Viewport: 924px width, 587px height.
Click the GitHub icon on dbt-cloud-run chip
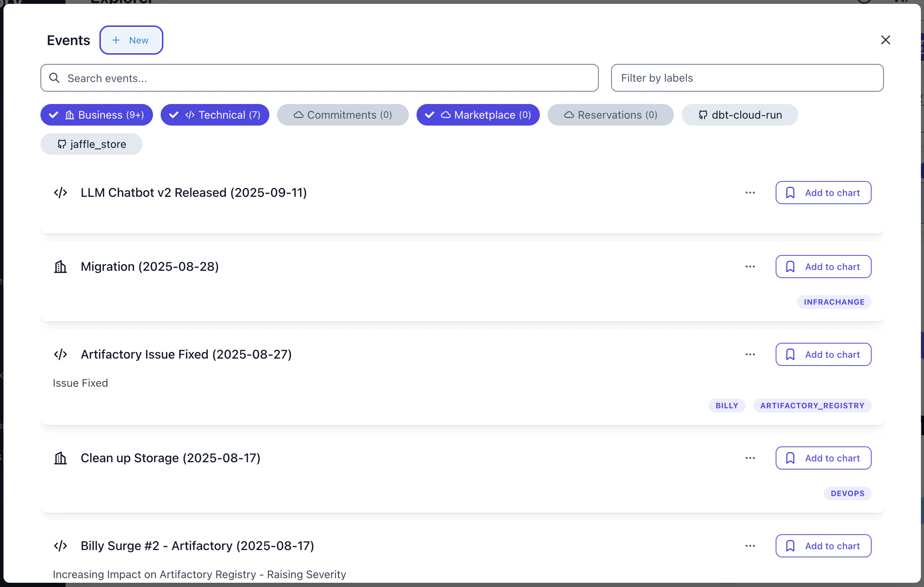tap(703, 115)
